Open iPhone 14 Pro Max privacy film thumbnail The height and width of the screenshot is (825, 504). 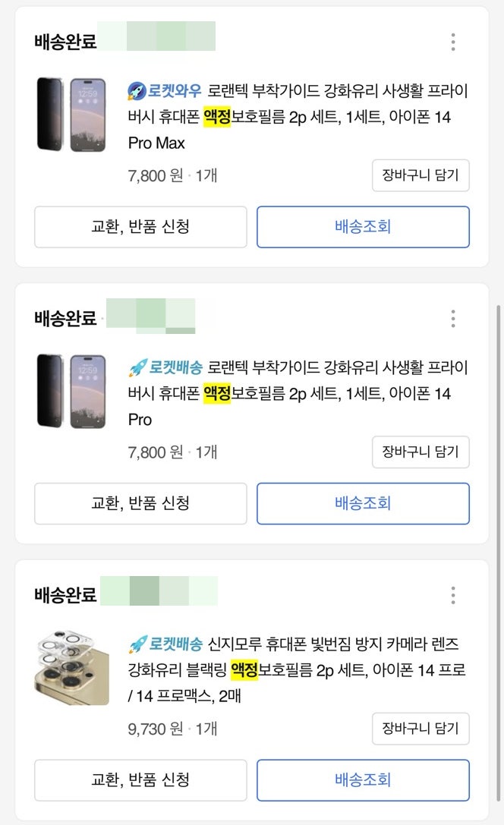[x=72, y=115]
